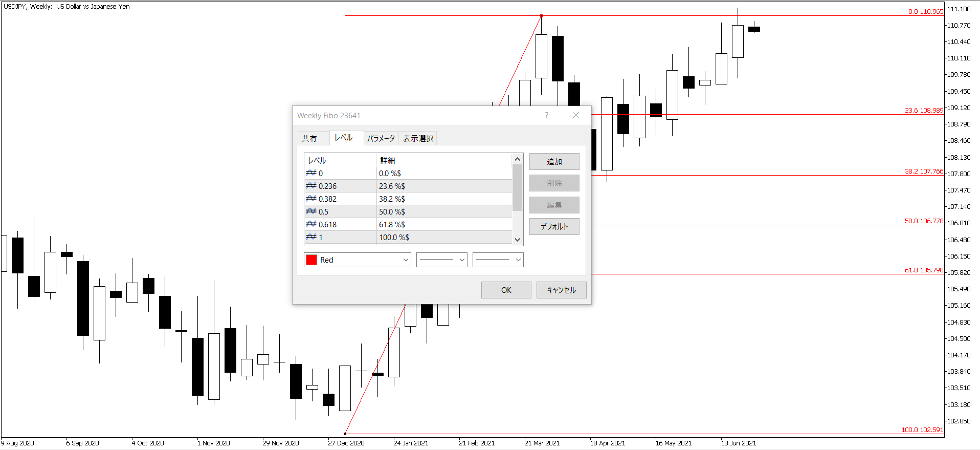The image size is (980, 450).
Task: Click the 50.0 %$ description cell
Action: 444,211
